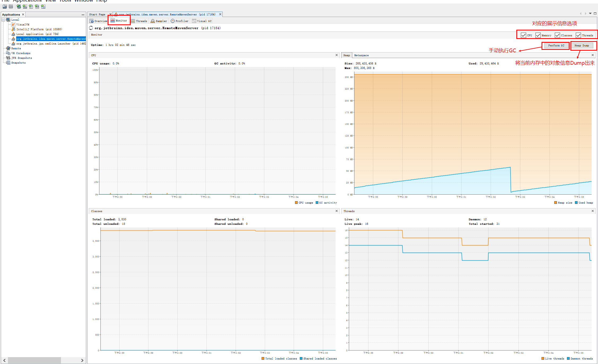Click the Sampler tab's icon
Viewport: 598px width, 364px height.
153,21
